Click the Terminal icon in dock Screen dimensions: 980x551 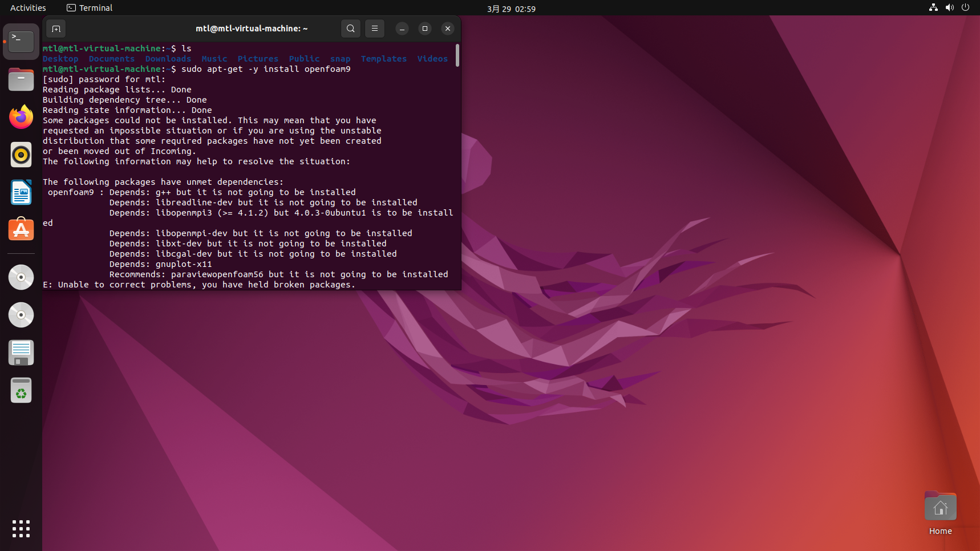click(x=21, y=42)
